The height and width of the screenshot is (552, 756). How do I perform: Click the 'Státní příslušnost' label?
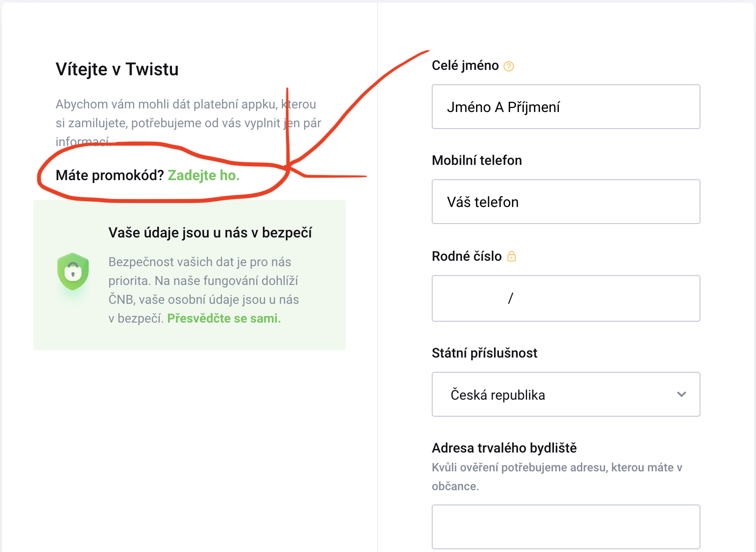pos(484,353)
